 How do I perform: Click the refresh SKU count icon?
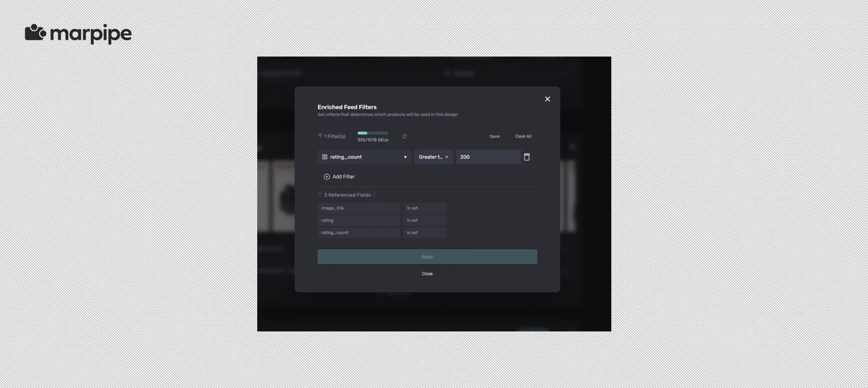coord(404,136)
